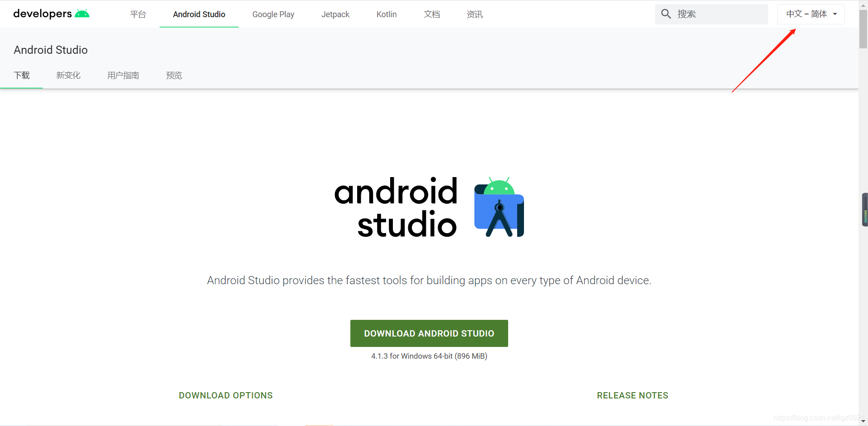868x426 pixels.
Task: Open the 平台 menu item
Action: tap(138, 14)
